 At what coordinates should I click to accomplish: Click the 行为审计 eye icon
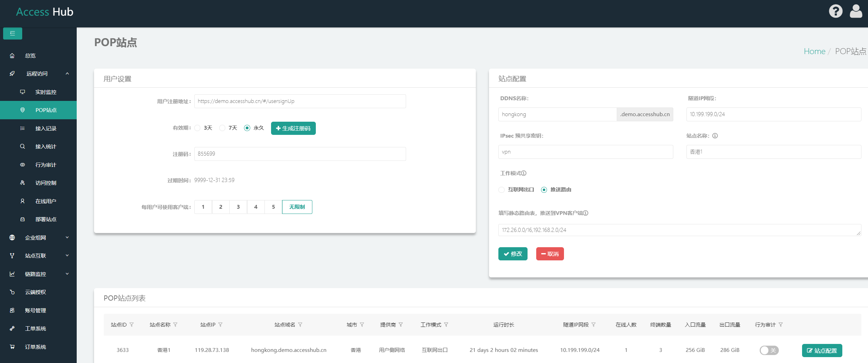[23, 165]
